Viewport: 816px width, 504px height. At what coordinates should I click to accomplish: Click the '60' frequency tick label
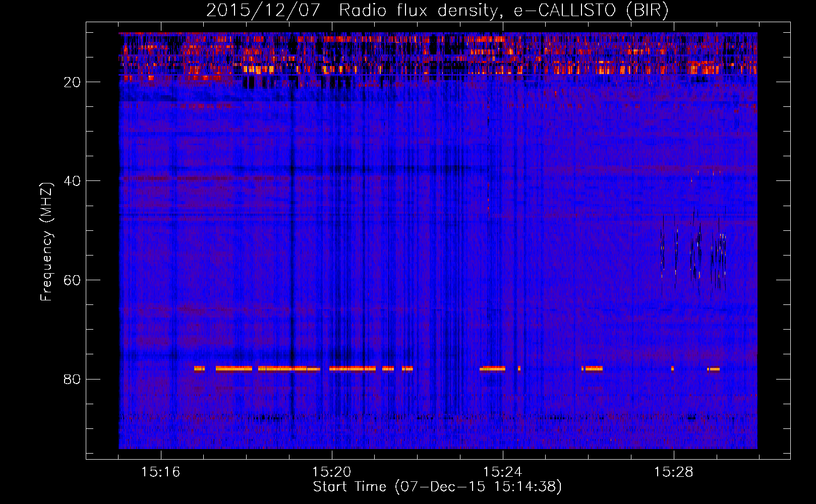73,280
